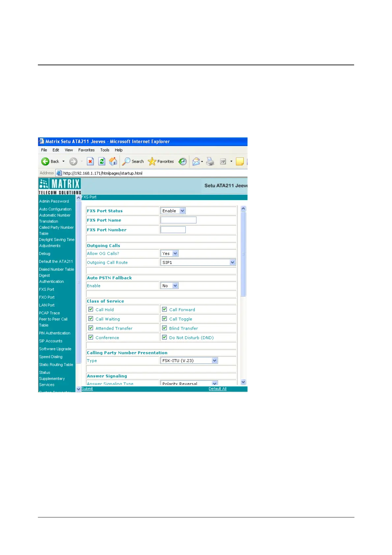The height and width of the screenshot is (555, 392).
Task: Open the SIP Accounts sidebar link
Action: pos(51,341)
